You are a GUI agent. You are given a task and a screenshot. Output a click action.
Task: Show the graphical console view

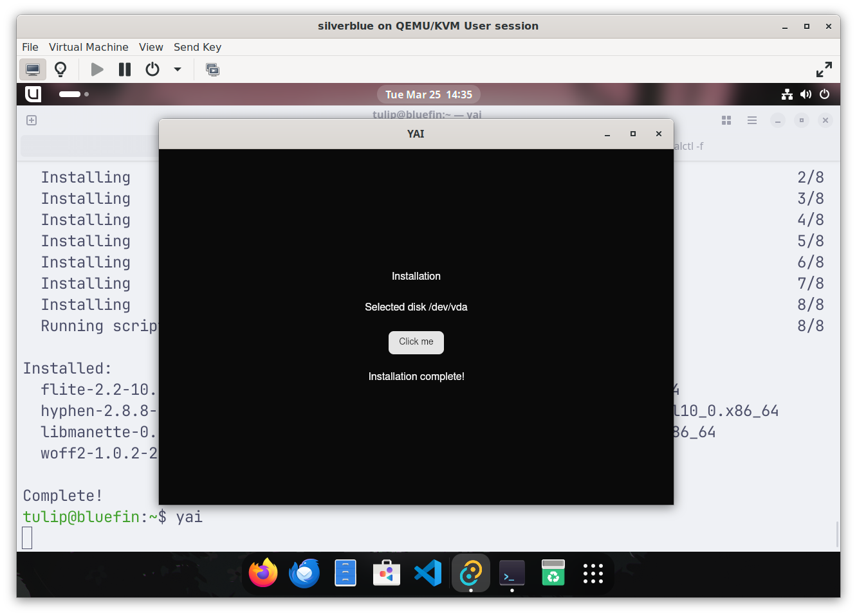point(32,69)
